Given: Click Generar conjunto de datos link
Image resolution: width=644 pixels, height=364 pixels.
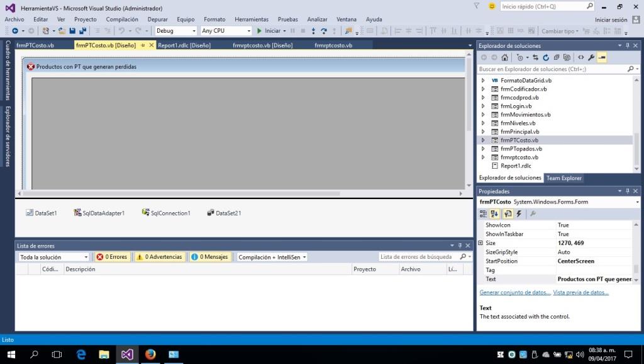Looking at the screenshot, I should (x=514, y=292).
